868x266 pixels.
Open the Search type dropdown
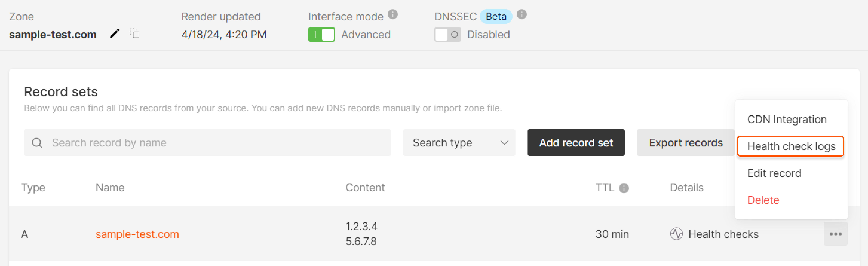459,143
